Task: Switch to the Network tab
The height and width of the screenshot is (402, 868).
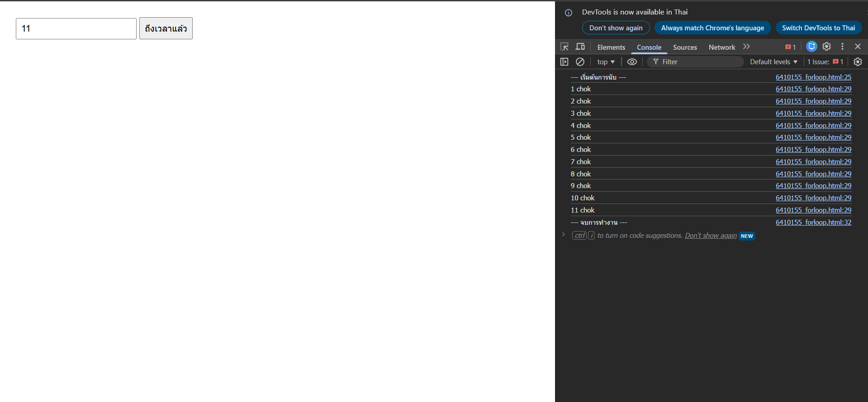Action: [x=721, y=47]
